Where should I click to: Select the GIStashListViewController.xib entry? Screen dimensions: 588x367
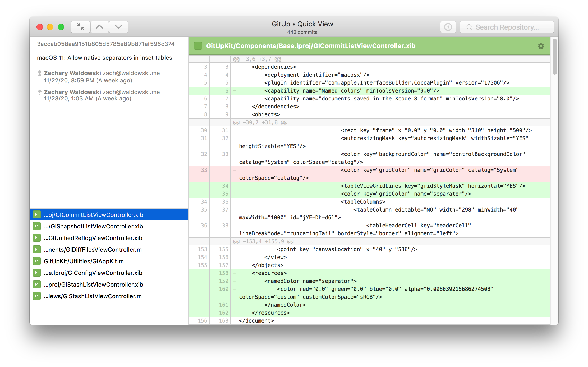click(93, 285)
